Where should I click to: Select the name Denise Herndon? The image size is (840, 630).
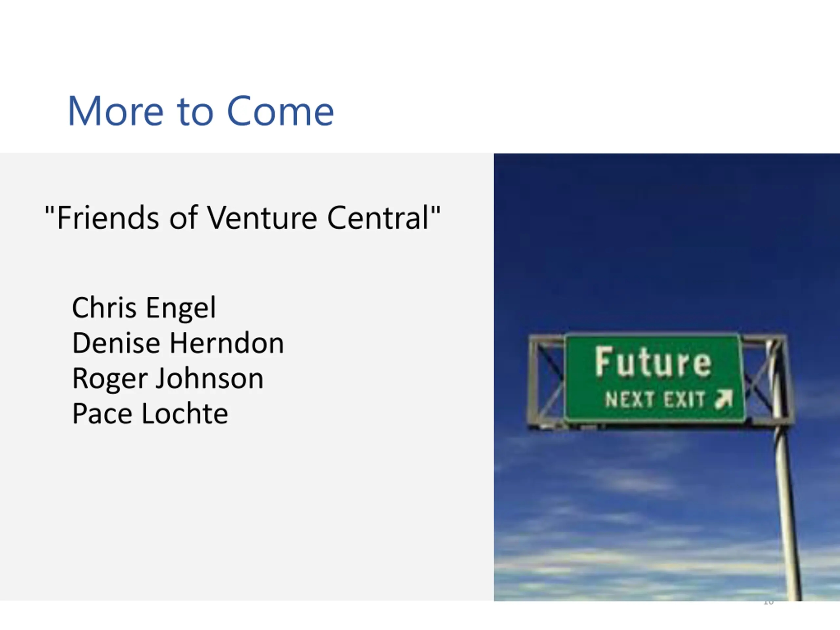pyautogui.click(x=178, y=343)
